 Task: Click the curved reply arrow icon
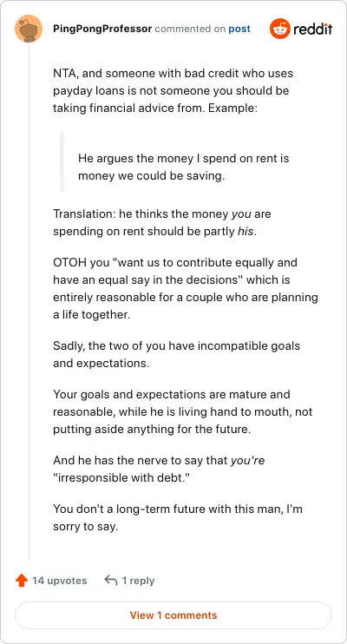pyautogui.click(x=111, y=581)
